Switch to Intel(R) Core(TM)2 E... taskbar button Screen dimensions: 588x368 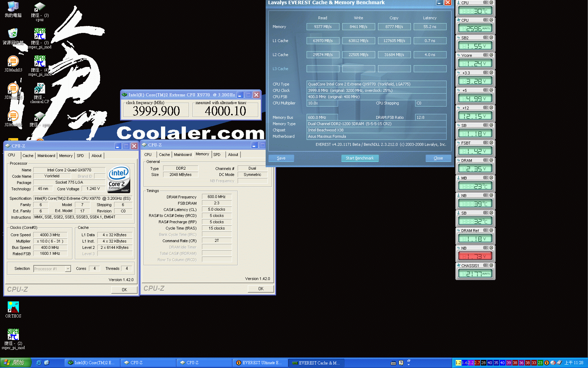92,363
